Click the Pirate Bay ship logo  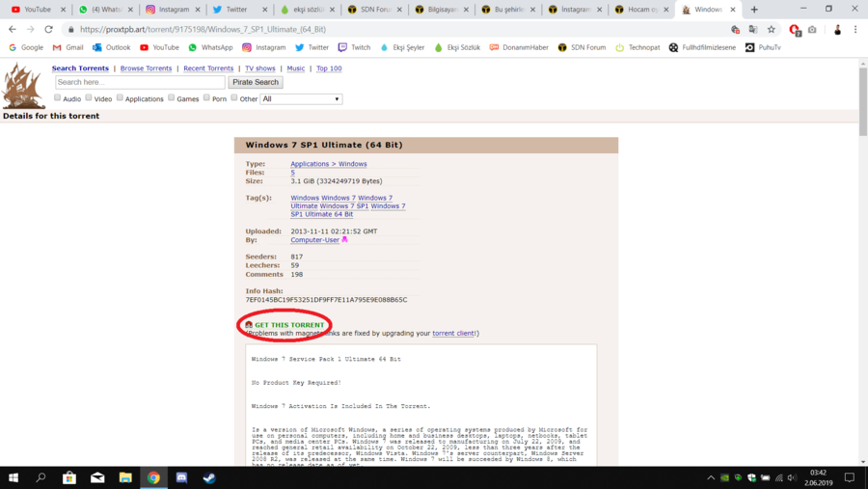pyautogui.click(x=23, y=86)
